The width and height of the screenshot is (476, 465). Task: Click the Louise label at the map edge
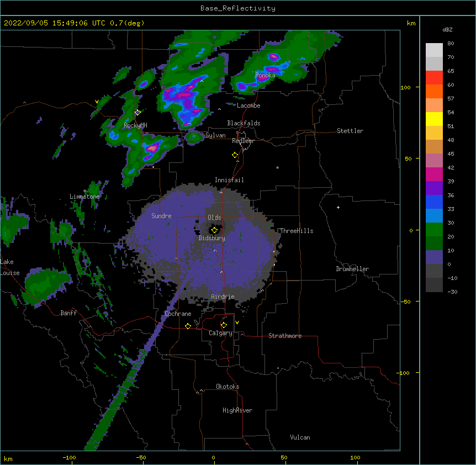10,273
